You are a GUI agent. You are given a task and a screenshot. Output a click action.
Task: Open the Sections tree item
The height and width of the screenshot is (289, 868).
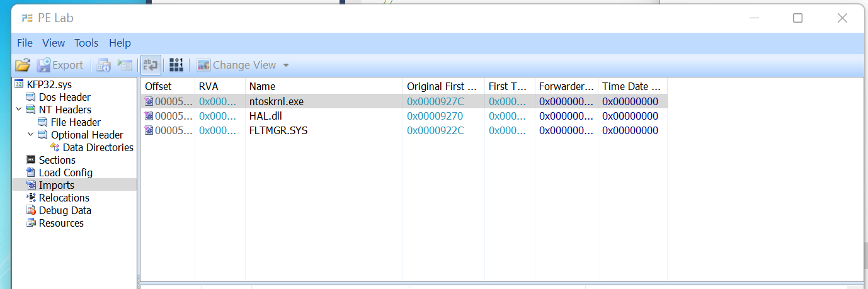(57, 160)
